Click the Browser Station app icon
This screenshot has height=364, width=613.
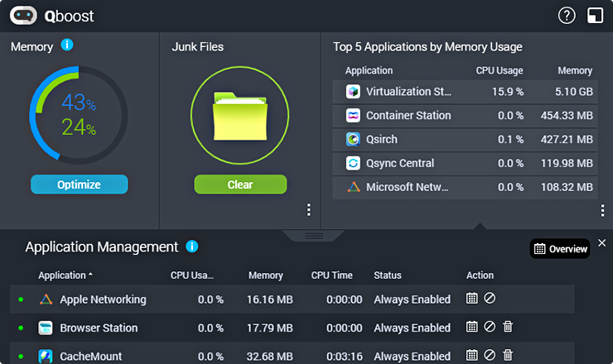coord(46,328)
